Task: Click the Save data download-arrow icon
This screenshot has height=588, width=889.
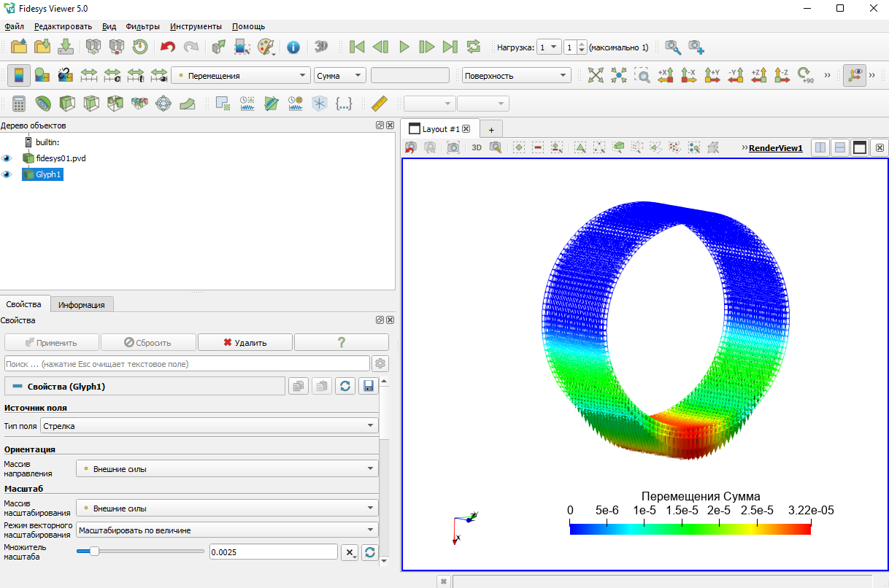Action: point(66,47)
